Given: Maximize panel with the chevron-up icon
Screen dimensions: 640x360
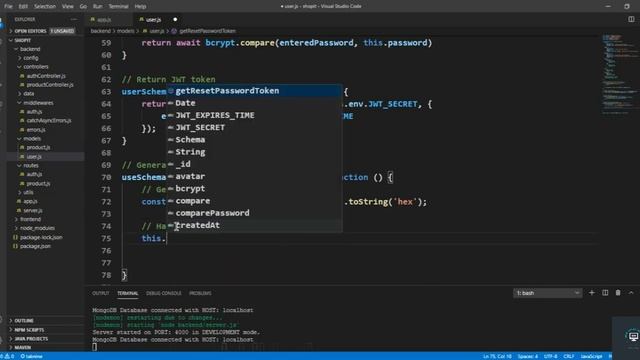Looking at the screenshot, I should point(631,293).
